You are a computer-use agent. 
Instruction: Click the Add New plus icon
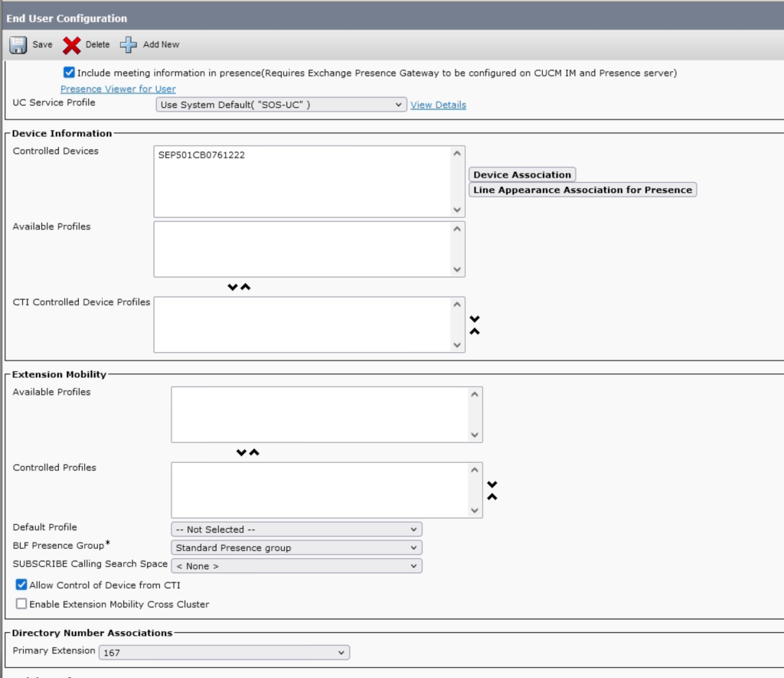pos(129,44)
